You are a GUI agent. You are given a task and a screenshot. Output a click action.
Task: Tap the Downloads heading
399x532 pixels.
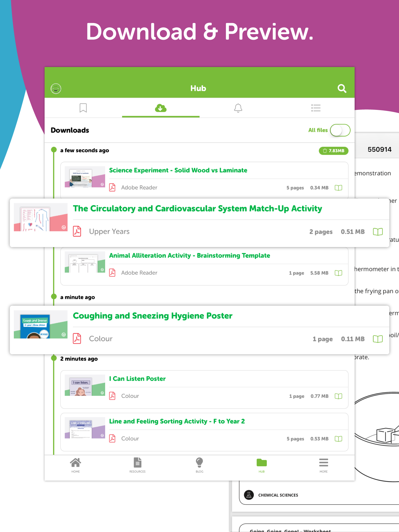click(70, 130)
